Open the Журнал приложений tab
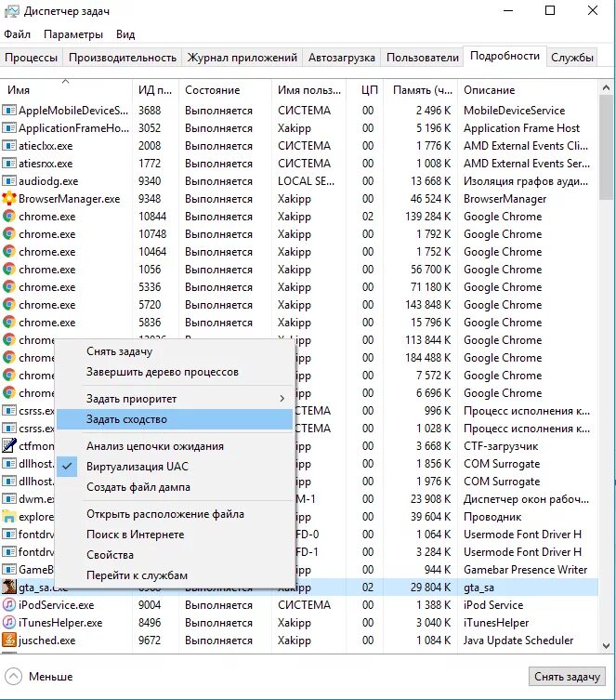This screenshot has height=700, width=616. coord(242,58)
